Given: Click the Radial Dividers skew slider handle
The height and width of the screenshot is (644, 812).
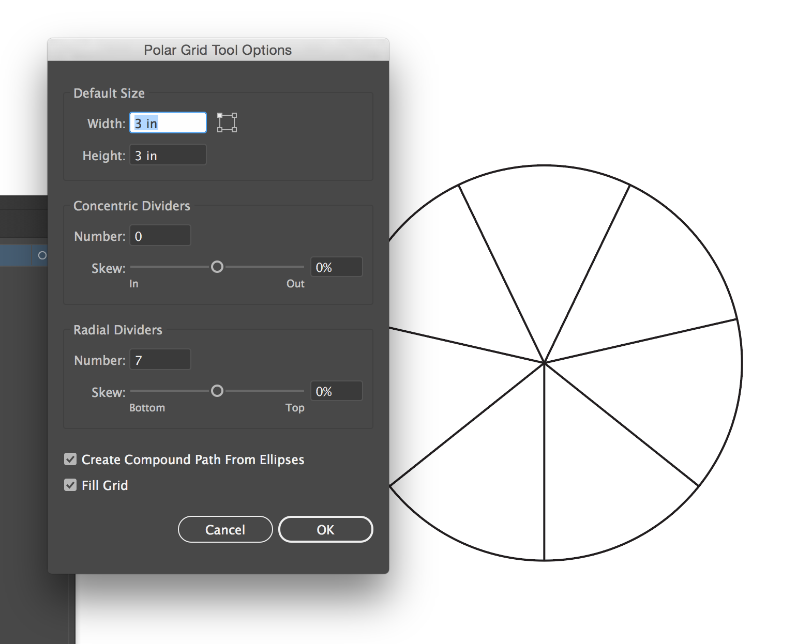Looking at the screenshot, I should tap(217, 391).
